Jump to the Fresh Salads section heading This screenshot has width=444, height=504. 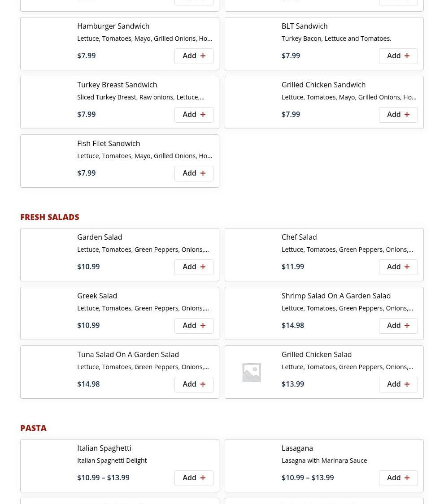tap(50, 217)
